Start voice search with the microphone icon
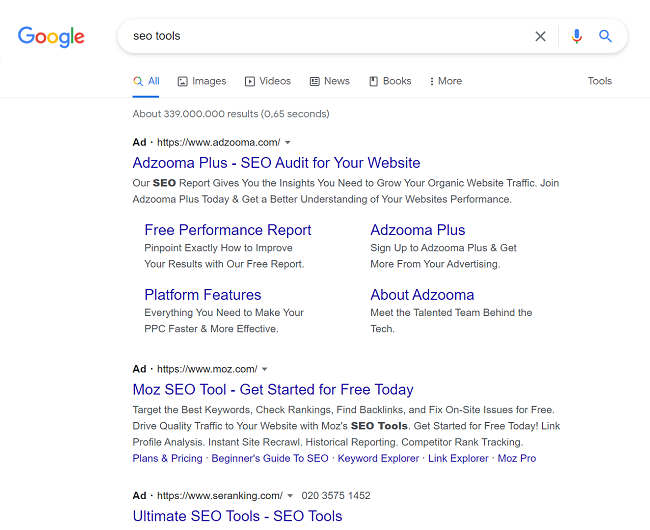Viewport: 650px width, 530px height. pyautogui.click(x=576, y=36)
